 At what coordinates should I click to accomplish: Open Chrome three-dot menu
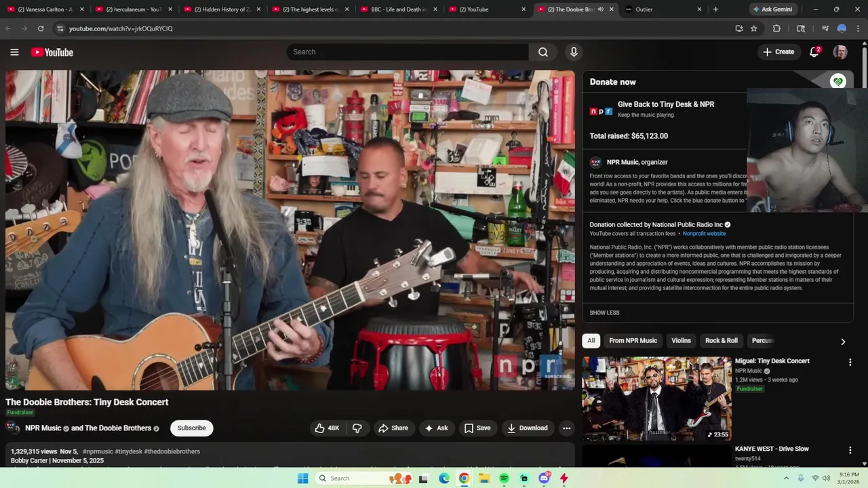pyautogui.click(x=859, y=28)
